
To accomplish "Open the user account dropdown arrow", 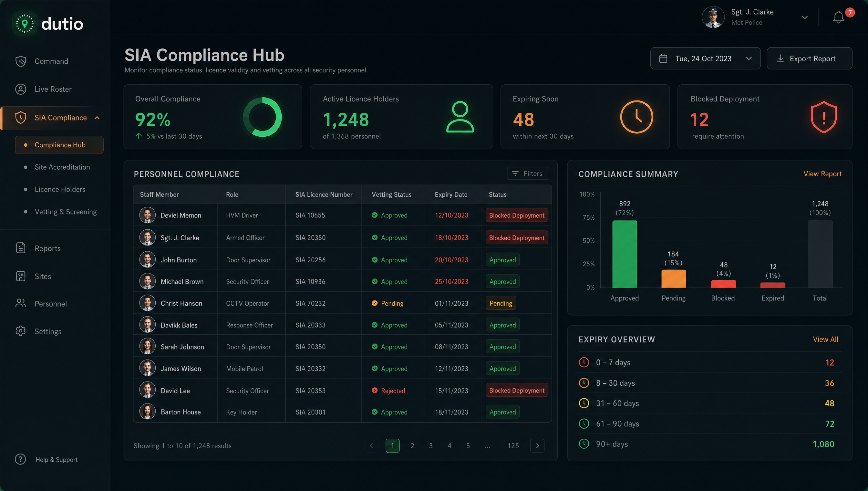I will click(805, 17).
